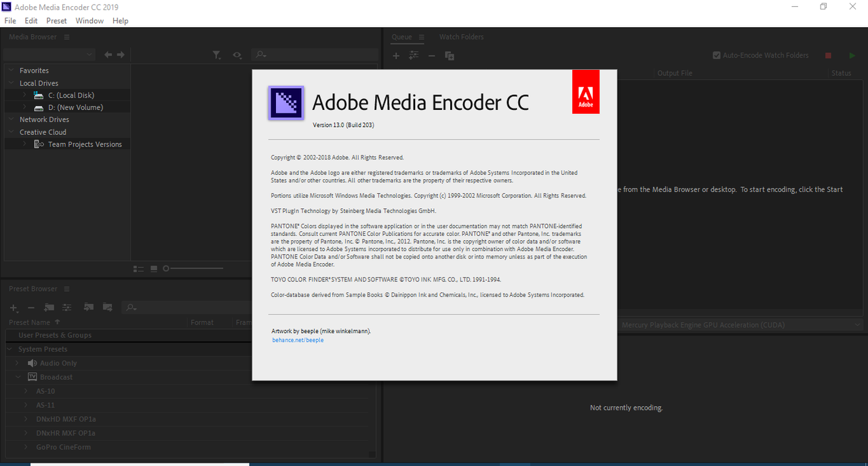Collapse the Local Drives section

point(11,83)
